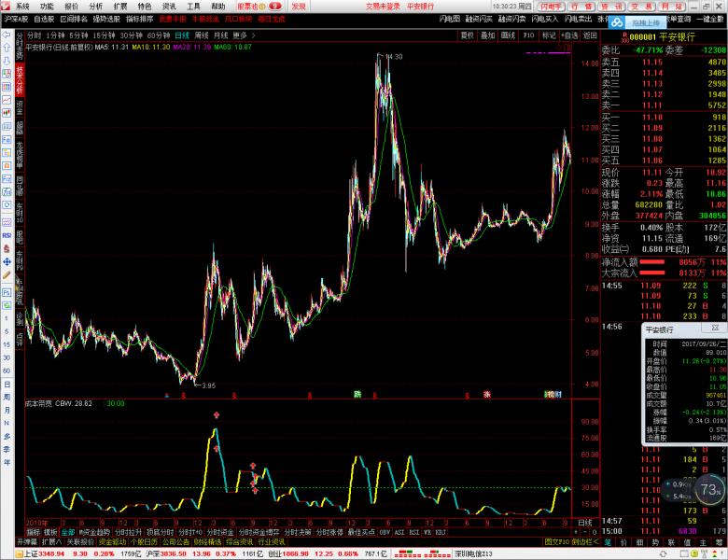Click the 技术分析 vertical sidebar tab

[20, 81]
